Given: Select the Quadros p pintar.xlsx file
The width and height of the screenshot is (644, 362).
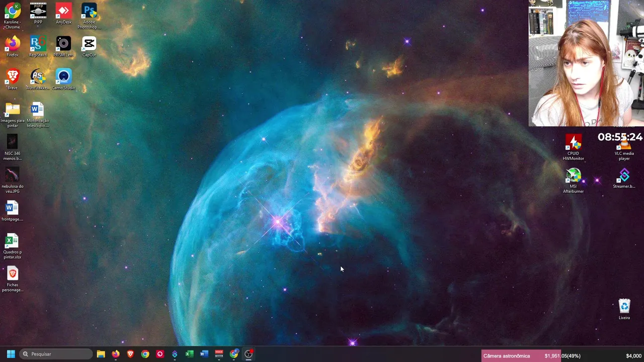Looking at the screenshot, I should click(x=13, y=246).
